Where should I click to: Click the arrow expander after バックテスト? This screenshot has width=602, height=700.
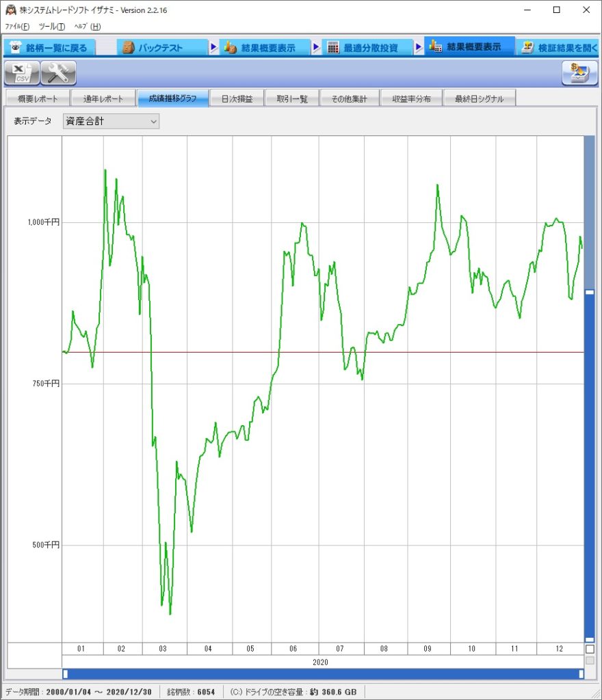tap(214, 48)
